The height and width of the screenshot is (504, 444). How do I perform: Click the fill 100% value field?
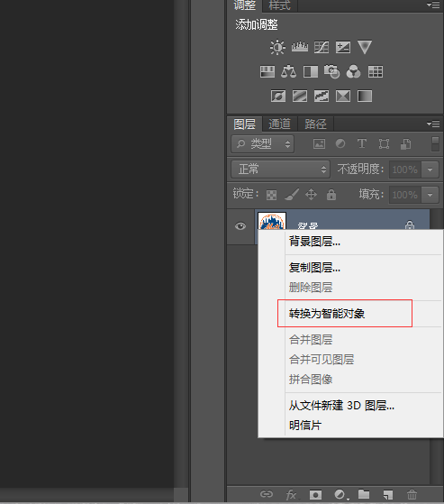[405, 195]
